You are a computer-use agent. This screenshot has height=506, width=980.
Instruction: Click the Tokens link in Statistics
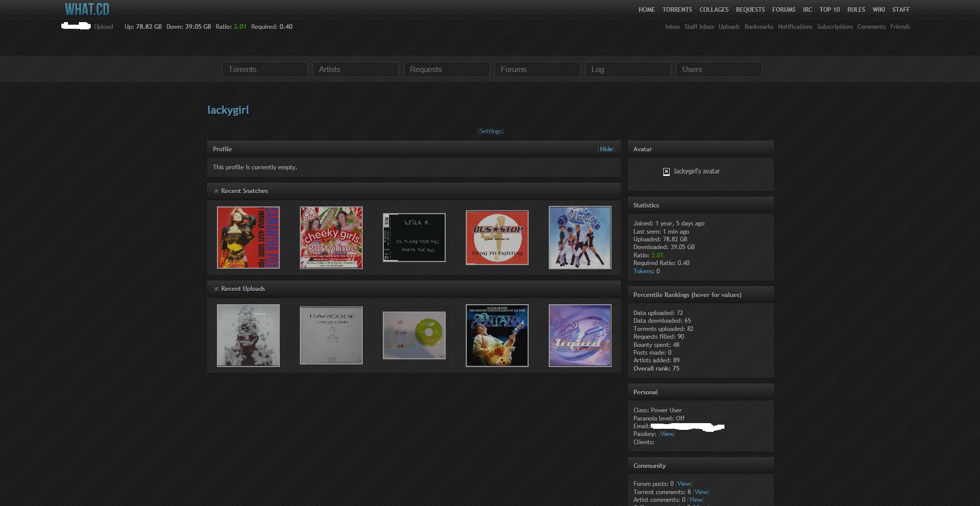tap(644, 271)
